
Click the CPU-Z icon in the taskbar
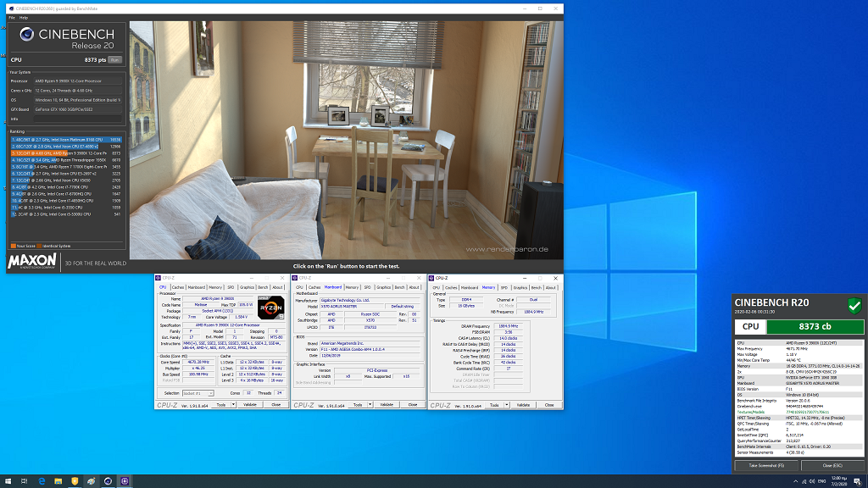pyautogui.click(x=125, y=481)
